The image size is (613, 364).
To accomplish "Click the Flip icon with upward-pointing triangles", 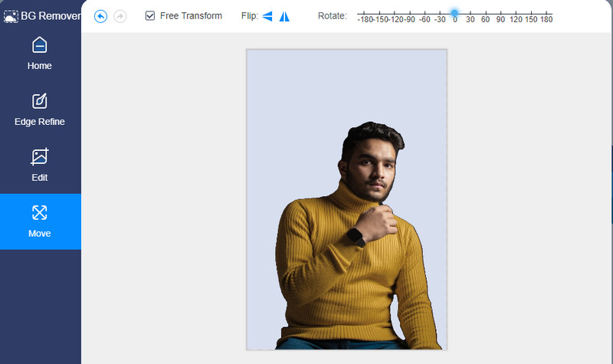I will click(x=284, y=16).
